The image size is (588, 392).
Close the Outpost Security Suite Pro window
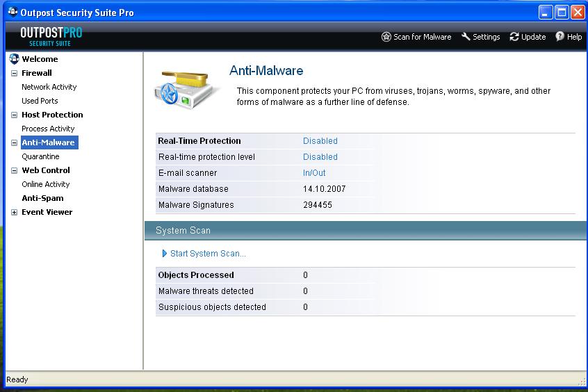tap(578, 13)
